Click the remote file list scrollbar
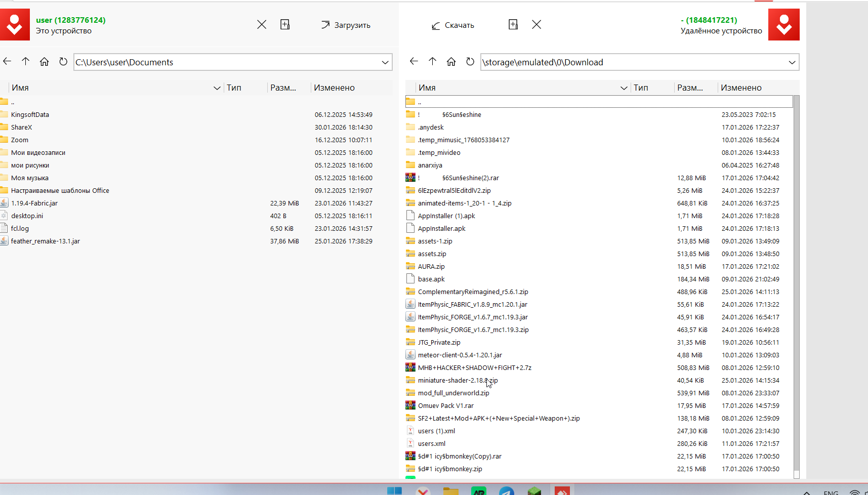 pos(796,283)
